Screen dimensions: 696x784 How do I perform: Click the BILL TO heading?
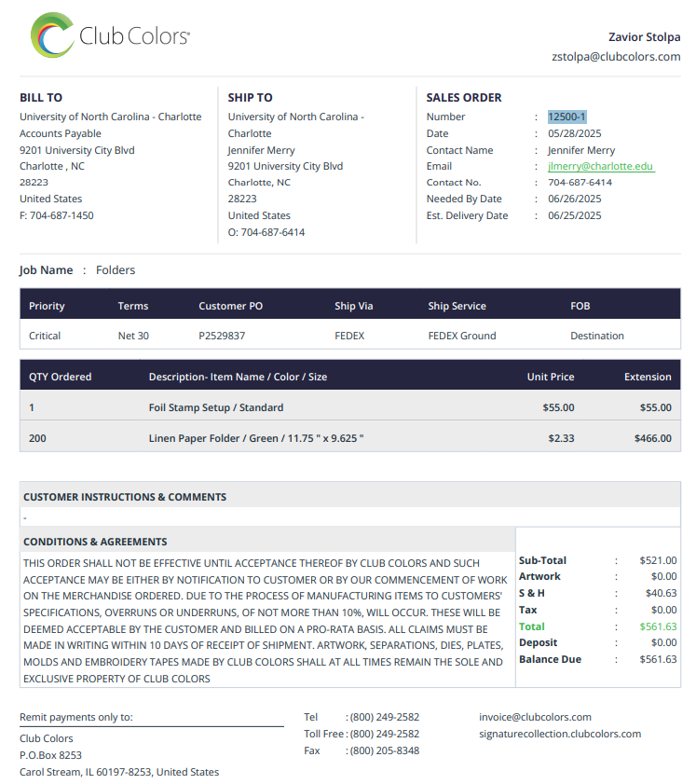tap(41, 98)
